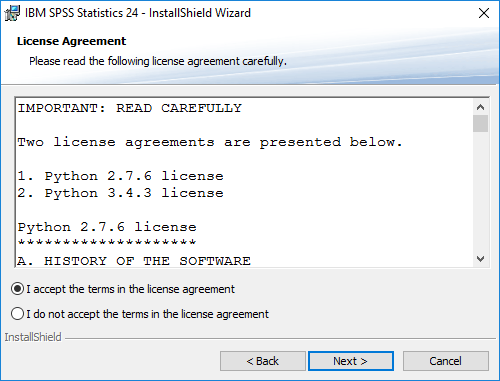The height and width of the screenshot is (381, 500).
Task: Close the InstallShield Wizard with the X
Action: click(484, 13)
